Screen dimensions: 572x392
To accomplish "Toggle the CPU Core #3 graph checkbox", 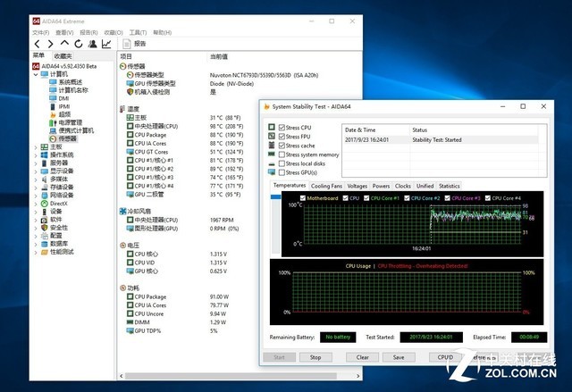I will point(448,197).
